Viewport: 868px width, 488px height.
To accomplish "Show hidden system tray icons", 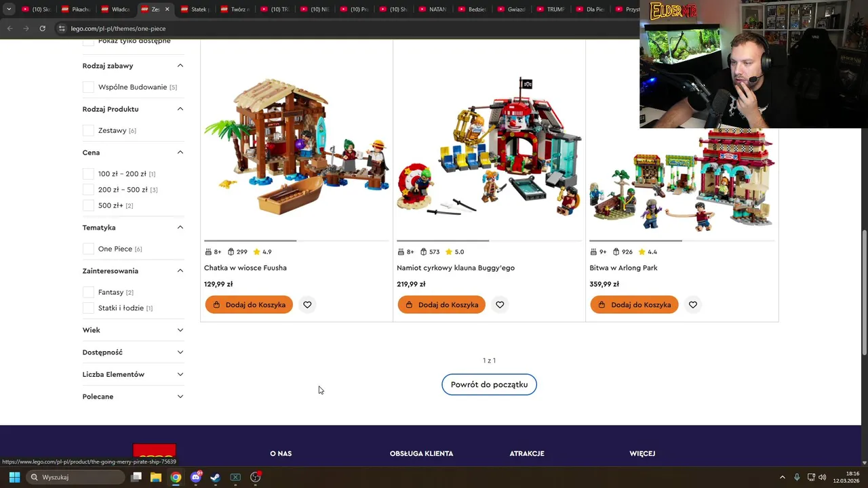I will (x=783, y=477).
